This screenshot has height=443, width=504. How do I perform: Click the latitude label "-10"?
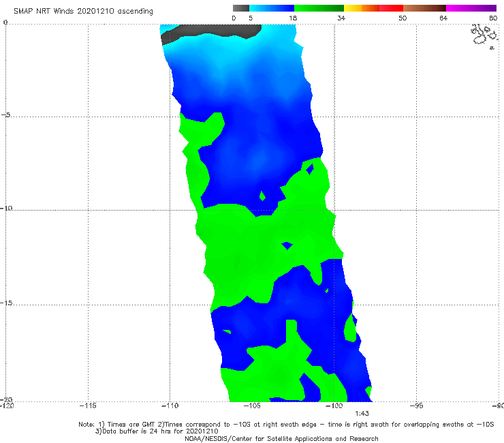point(6,208)
